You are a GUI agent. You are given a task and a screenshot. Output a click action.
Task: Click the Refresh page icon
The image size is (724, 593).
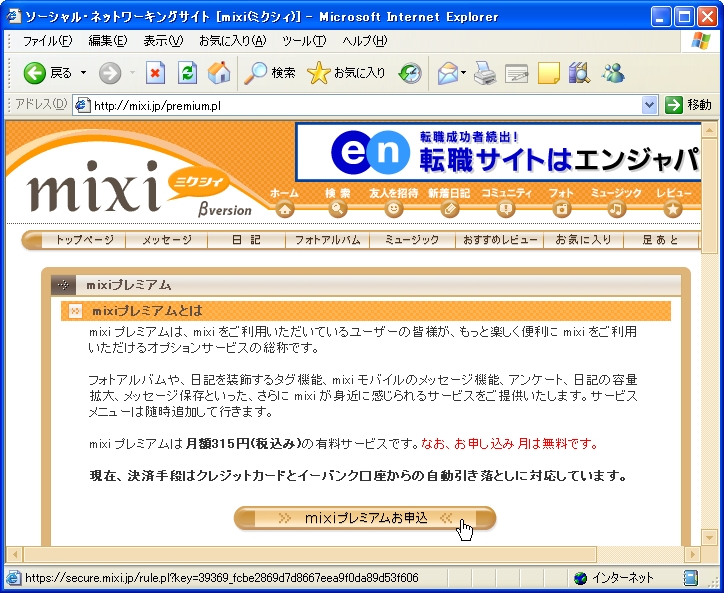[187, 73]
